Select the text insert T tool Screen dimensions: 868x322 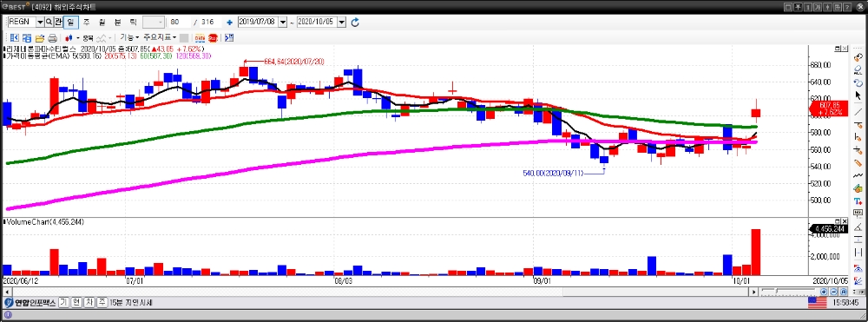tap(858, 200)
